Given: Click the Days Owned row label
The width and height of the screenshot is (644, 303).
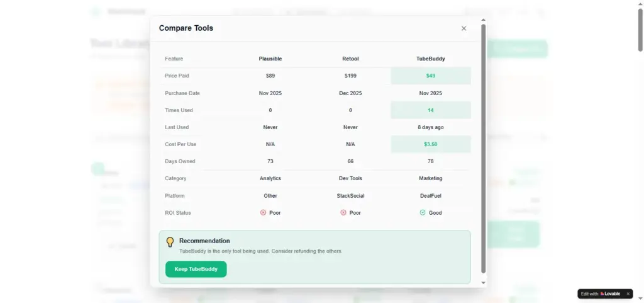Looking at the screenshot, I should tap(180, 161).
